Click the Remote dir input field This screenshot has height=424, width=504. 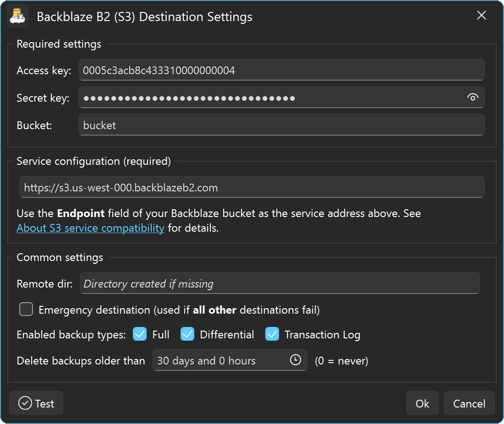click(x=279, y=283)
